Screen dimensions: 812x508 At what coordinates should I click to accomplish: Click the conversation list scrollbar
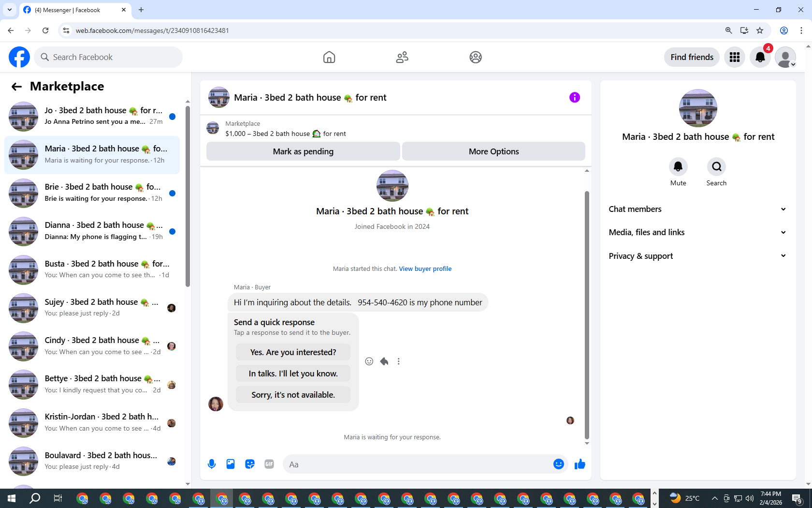[x=188, y=196]
